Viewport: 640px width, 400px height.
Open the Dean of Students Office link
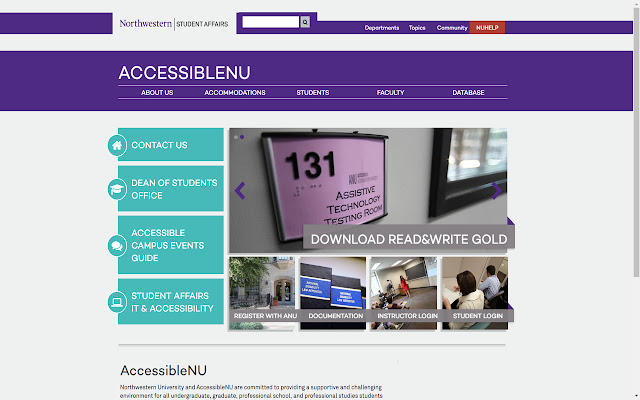click(x=171, y=189)
